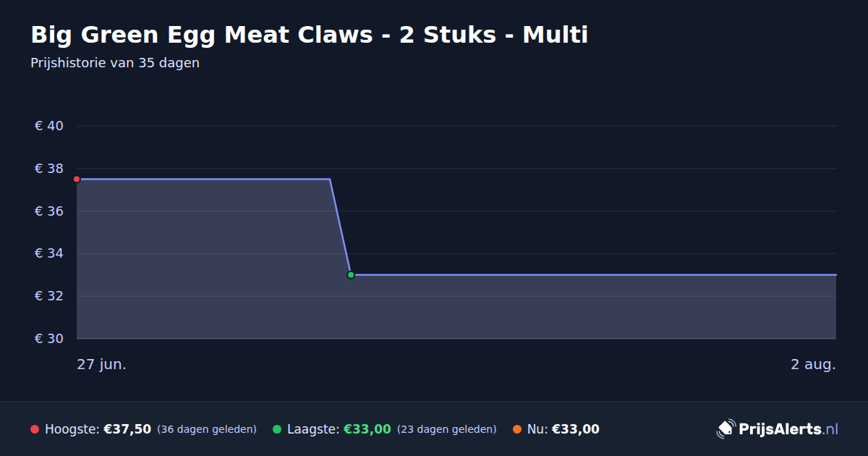
Task: Click the 27 jun. start date label
Action: (102, 364)
